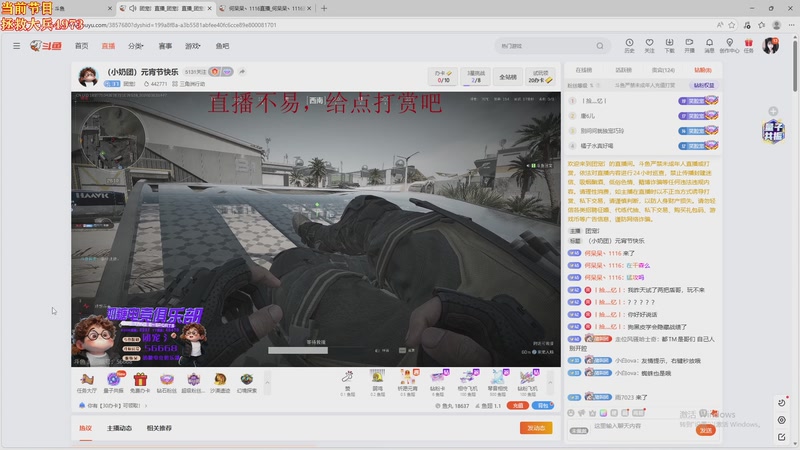Viewport: 800px width, 450px height.
Task: Click the crown icon in chat toolbar
Action: pyautogui.click(x=592, y=413)
